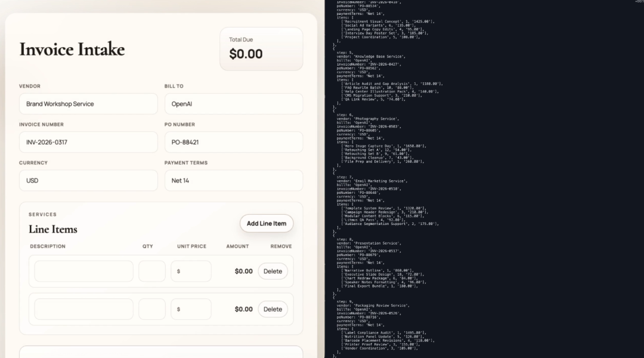644x358 pixels.
Task: Focus the Bill To field showing OpenAI
Action: point(233,104)
